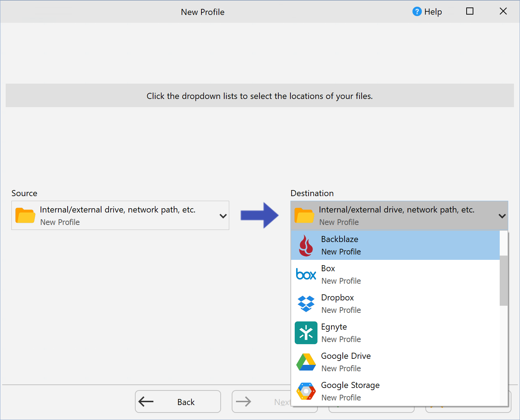520x420 pixels.
Task: Click the blue arrow between Source and Destination
Action: [x=260, y=215]
